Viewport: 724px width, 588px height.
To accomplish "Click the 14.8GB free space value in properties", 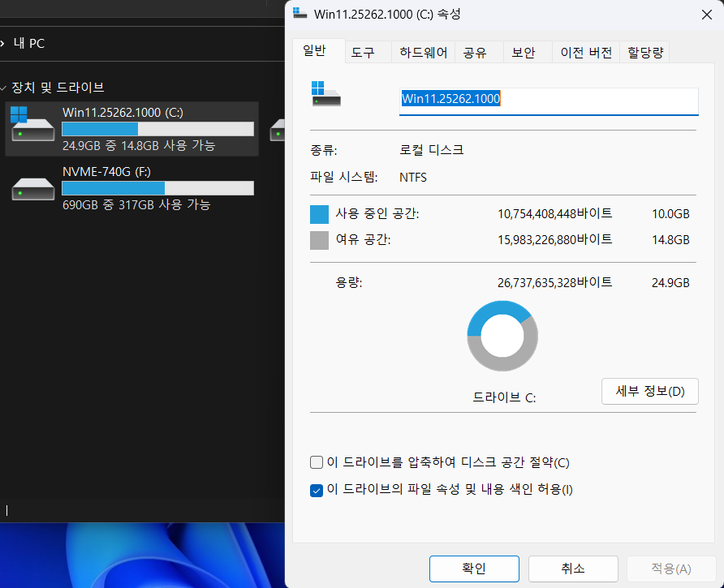I will click(670, 240).
